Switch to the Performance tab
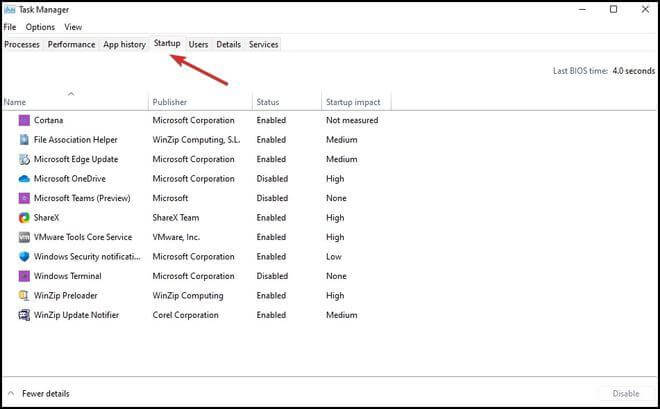This screenshot has height=409, width=660. click(x=71, y=44)
